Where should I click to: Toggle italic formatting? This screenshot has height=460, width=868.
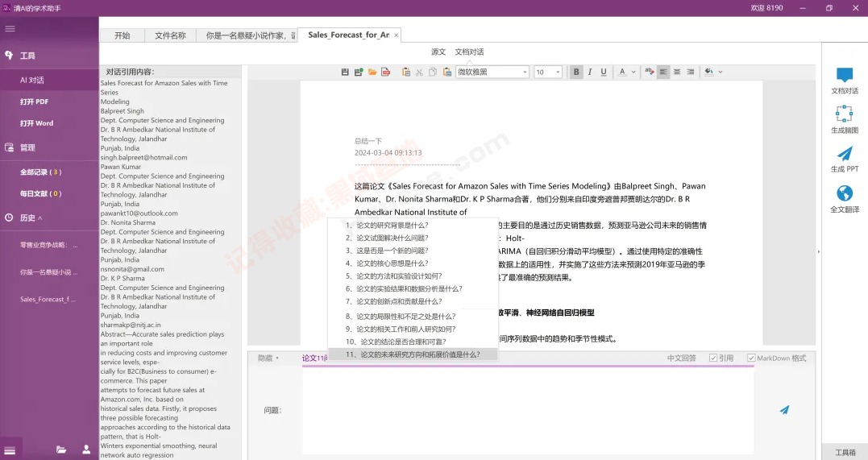pyautogui.click(x=590, y=72)
